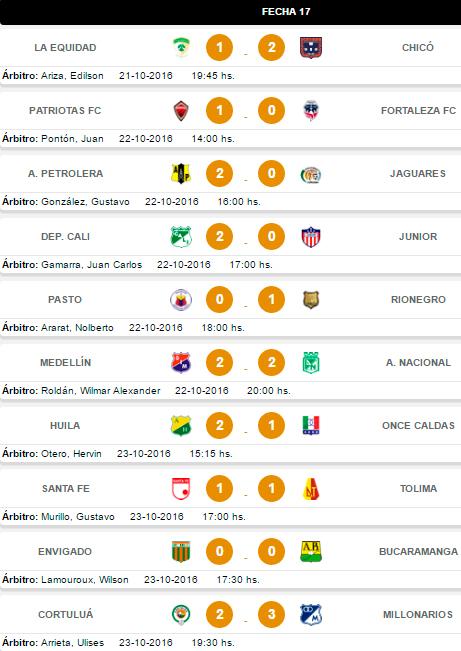Click the La Equidad team crest
The height and width of the screenshot is (651, 461).
click(x=181, y=47)
